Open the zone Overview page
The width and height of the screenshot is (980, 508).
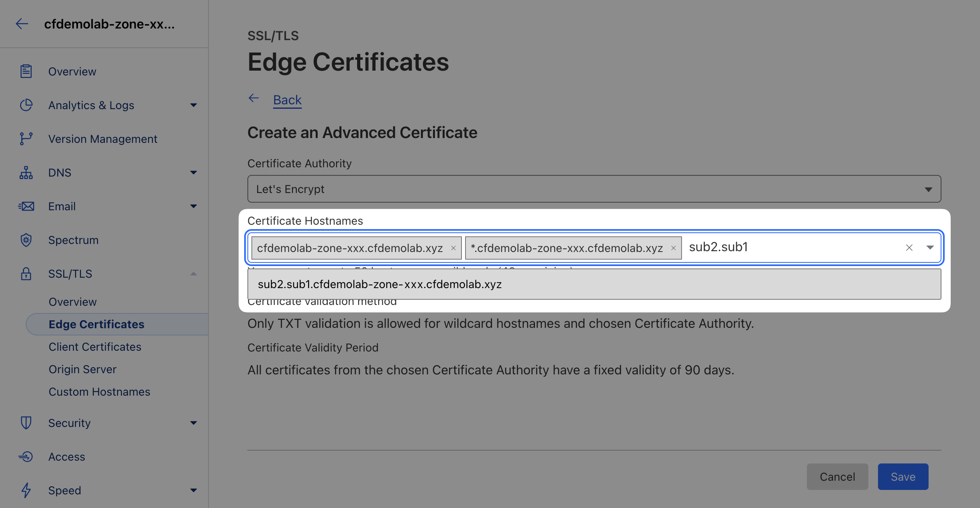point(72,71)
